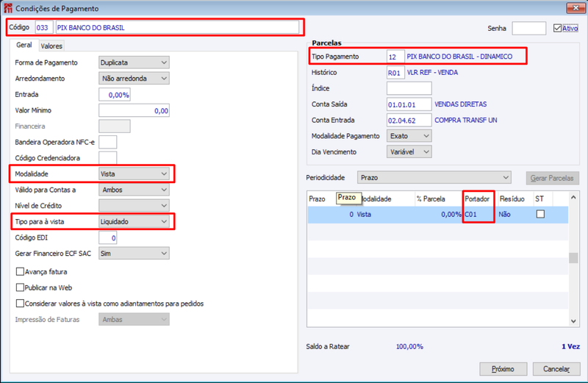Click the COMPRA TRANSF UN account text
The width and height of the screenshot is (588, 383).
pyautogui.click(x=466, y=120)
